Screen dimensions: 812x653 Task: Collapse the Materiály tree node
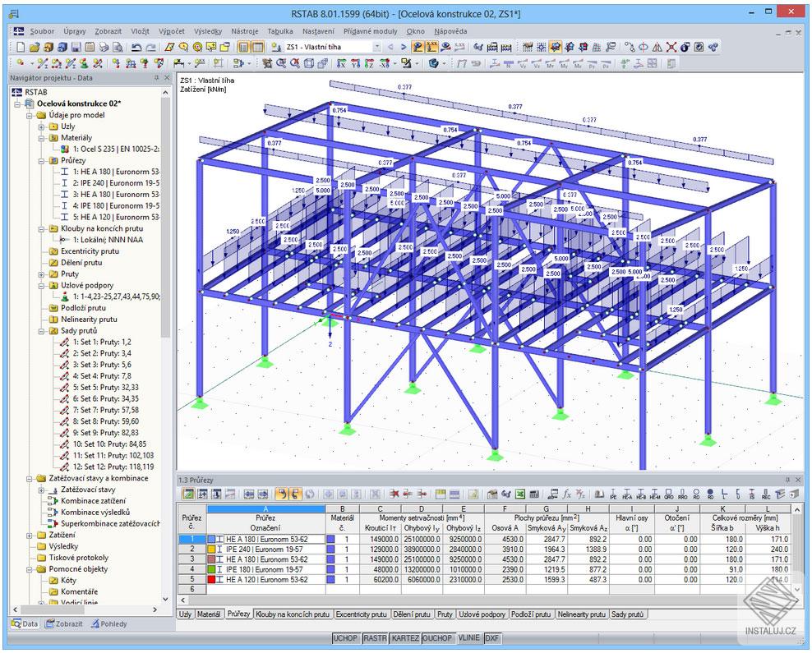pyautogui.click(x=41, y=138)
